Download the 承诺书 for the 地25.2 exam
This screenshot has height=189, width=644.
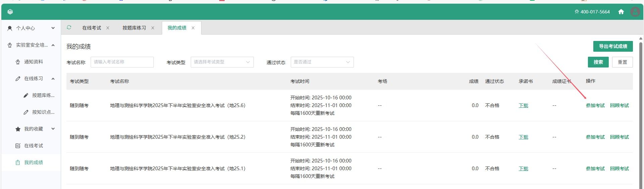click(x=523, y=137)
